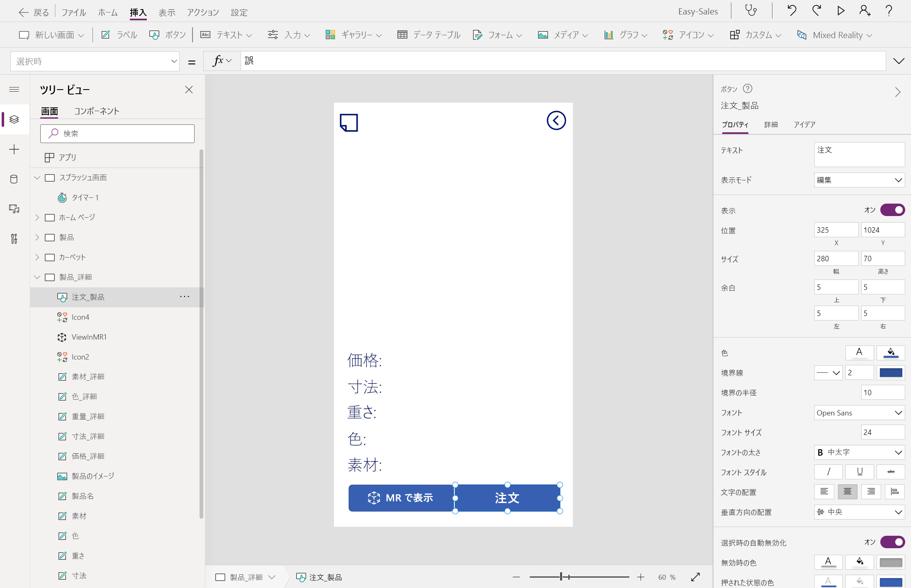
Task: Open the 表示モード dropdown
Action: [859, 180]
